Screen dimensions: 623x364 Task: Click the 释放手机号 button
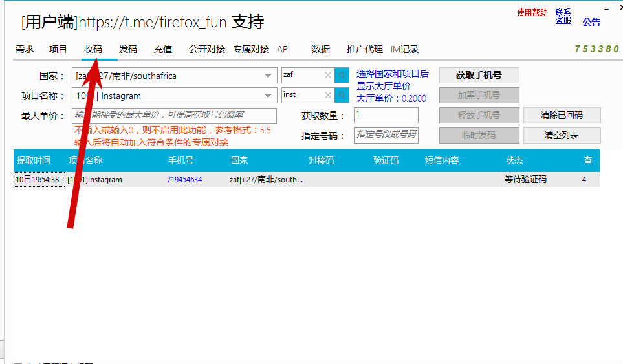tap(479, 115)
